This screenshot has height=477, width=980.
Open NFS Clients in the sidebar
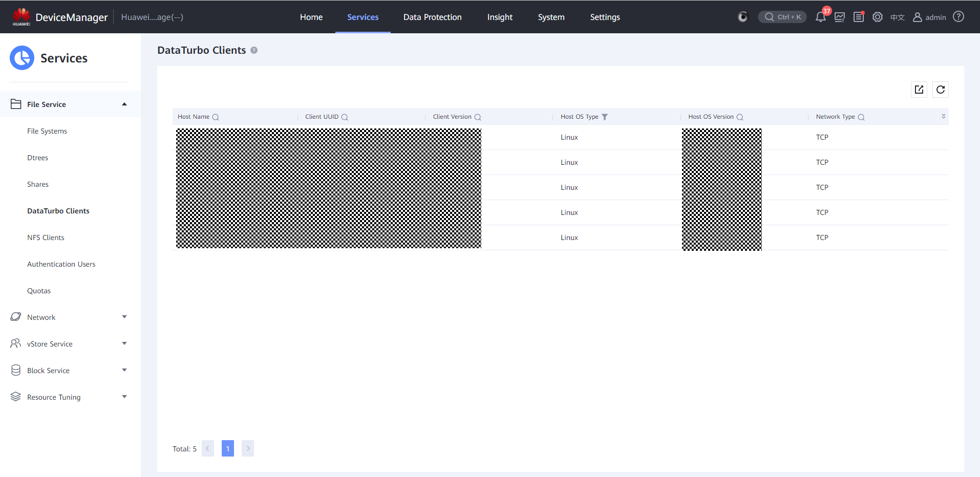pos(46,237)
